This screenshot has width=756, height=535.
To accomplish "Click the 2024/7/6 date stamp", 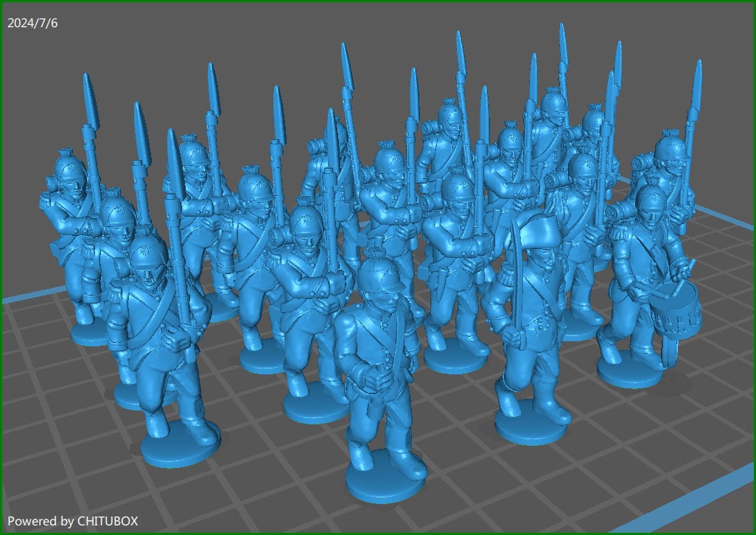I will tap(33, 23).
